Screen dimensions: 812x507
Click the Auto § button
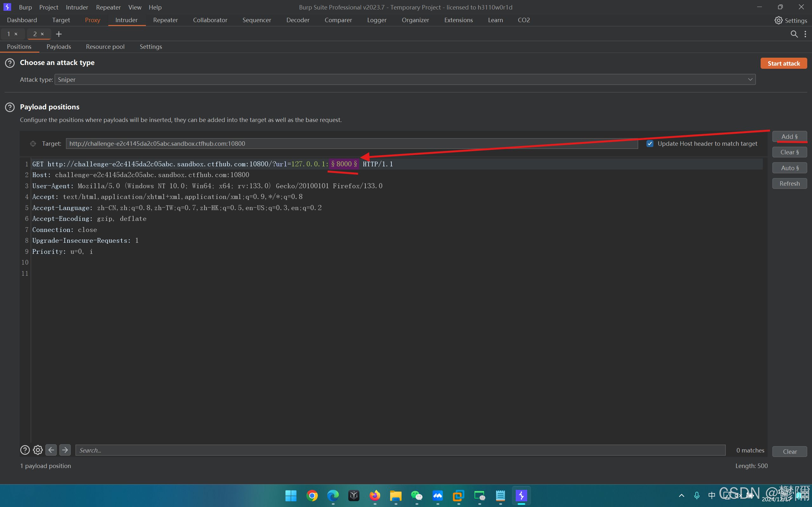[789, 168]
